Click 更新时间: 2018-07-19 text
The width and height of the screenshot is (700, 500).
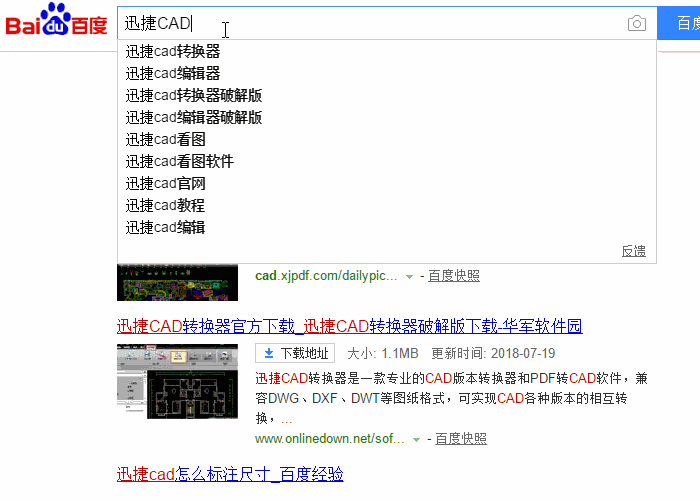(493, 354)
